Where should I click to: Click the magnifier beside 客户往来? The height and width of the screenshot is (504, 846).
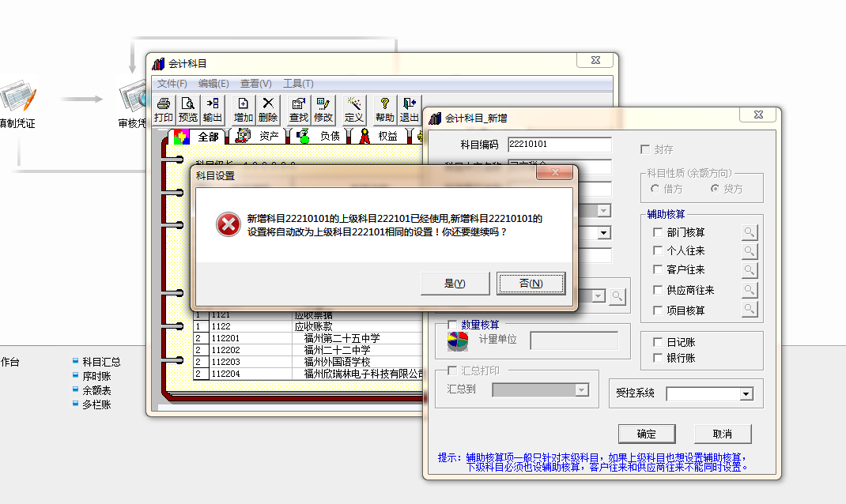[x=749, y=270]
